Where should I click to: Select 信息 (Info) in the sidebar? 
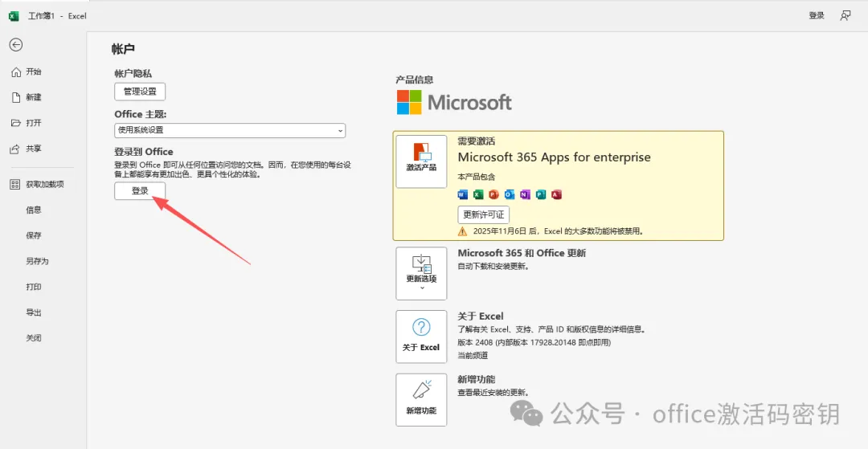point(34,210)
